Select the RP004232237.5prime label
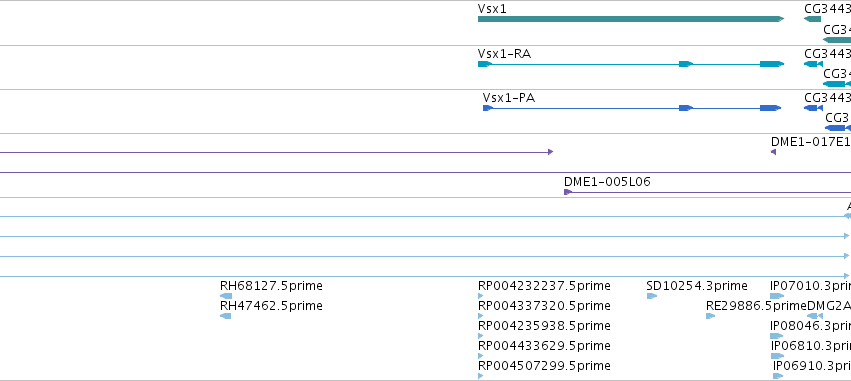 [x=544, y=286]
